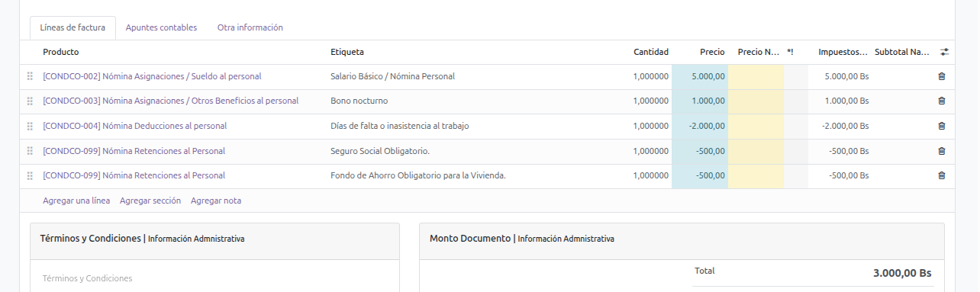Add a new line with Agregar una línea
This screenshot has width=980, height=292.
[x=76, y=201]
